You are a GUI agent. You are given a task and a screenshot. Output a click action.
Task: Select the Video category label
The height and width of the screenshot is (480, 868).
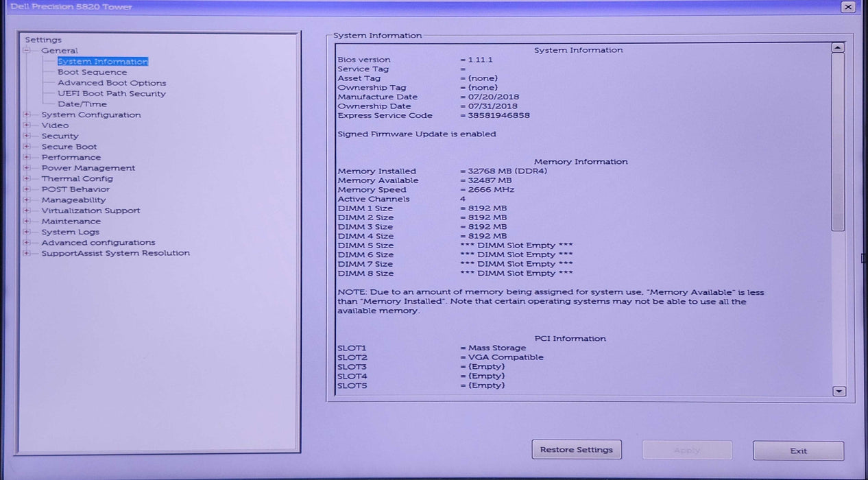[55, 125]
